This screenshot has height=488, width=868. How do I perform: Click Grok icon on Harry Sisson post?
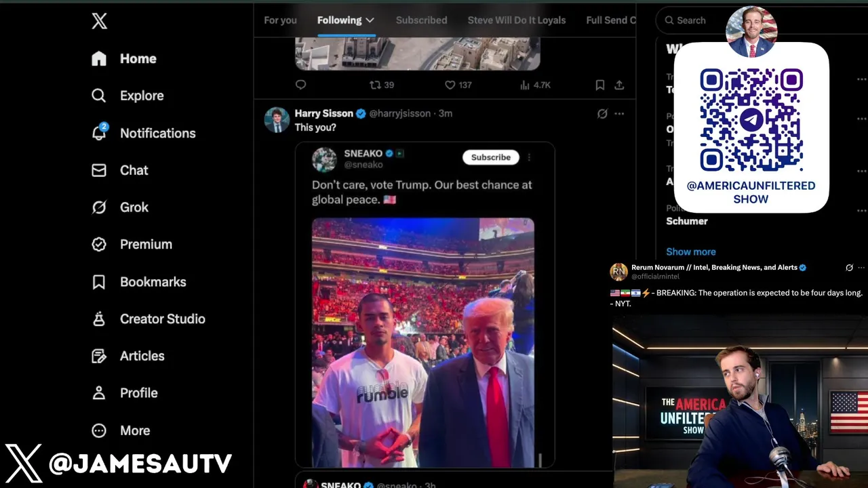pyautogui.click(x=602, y=114)
